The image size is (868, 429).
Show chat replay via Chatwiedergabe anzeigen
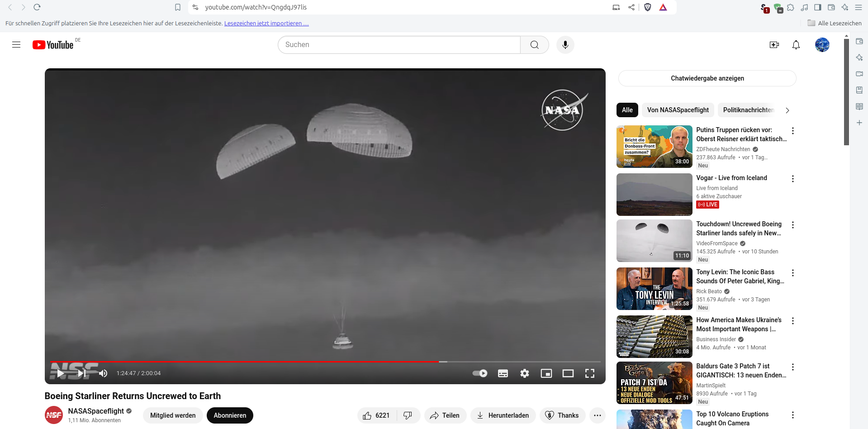pos(707,78)
